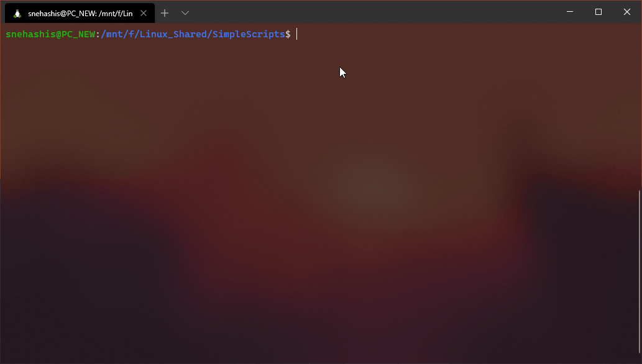
Task: Click the SimpleScripts directory name in prompt
Action: [249, 34]
